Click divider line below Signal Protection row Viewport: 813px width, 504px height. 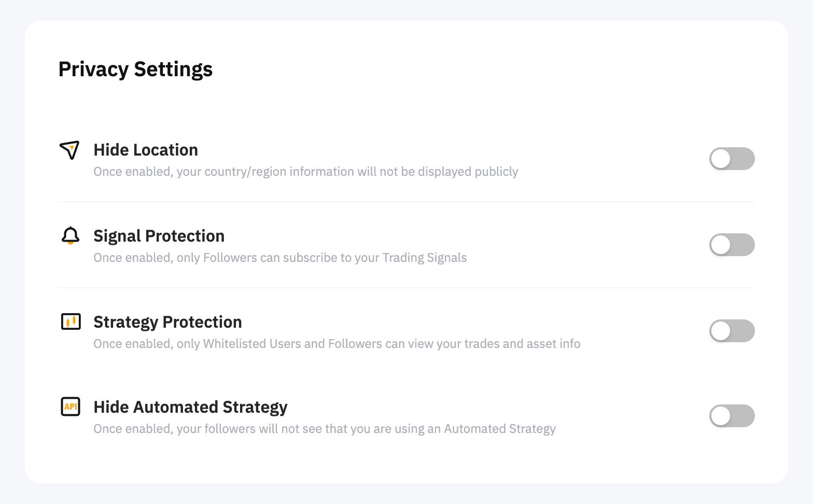tap(406, 288)
